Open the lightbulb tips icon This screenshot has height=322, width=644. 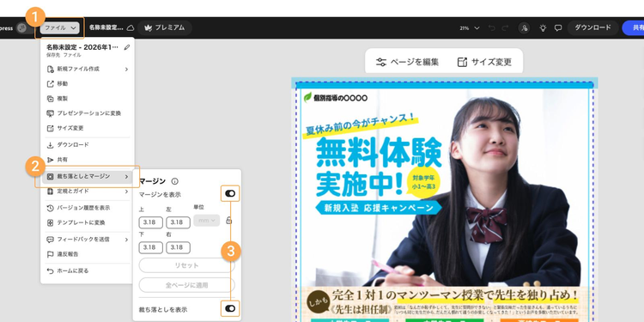[543, 28]
